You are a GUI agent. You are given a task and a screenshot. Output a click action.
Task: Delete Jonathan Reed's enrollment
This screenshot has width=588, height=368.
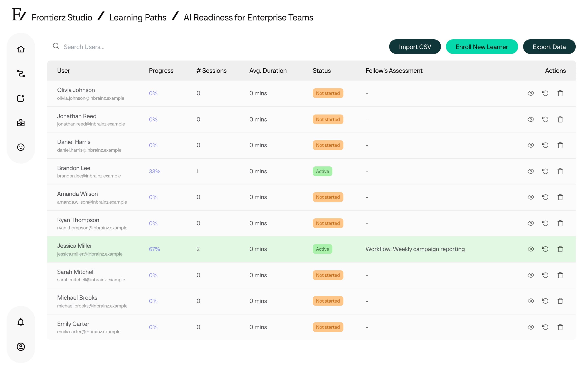pos(560,119)
